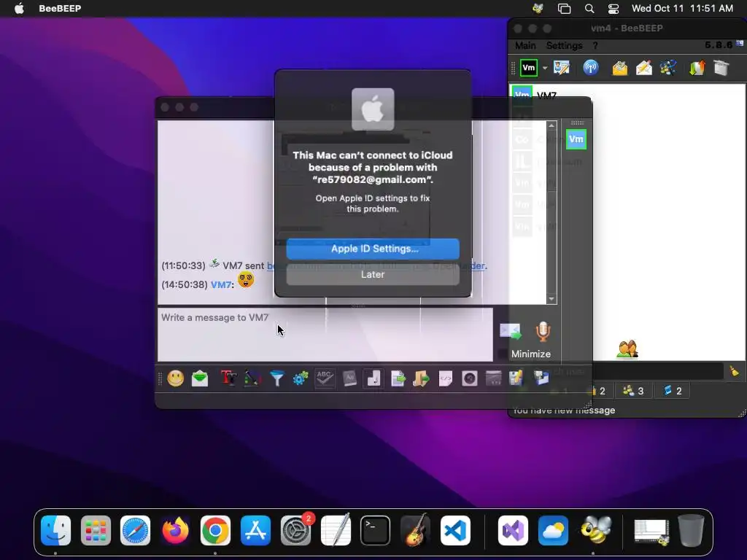This screenshot has width=747, height=560.
Task: Open the Main menu in vm4 - BeeBEEP window
Action: 525,46
